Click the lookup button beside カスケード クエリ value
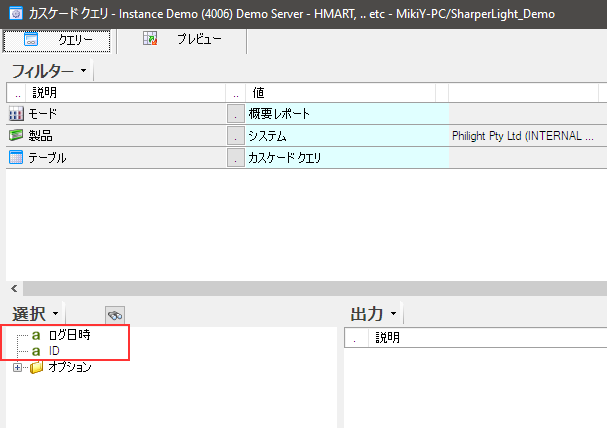Viewport: 607px width, 428px height. [235, 158]
